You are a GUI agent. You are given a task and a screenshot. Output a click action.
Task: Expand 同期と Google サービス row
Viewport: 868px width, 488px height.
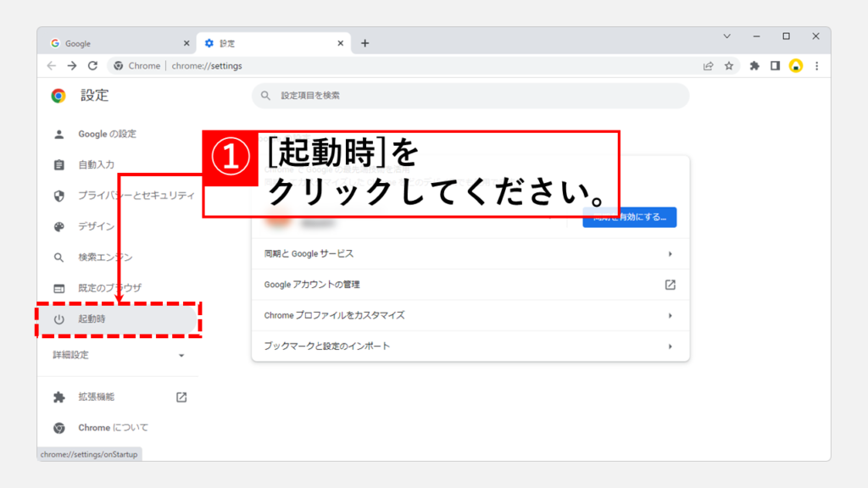[x=470, y=253]
